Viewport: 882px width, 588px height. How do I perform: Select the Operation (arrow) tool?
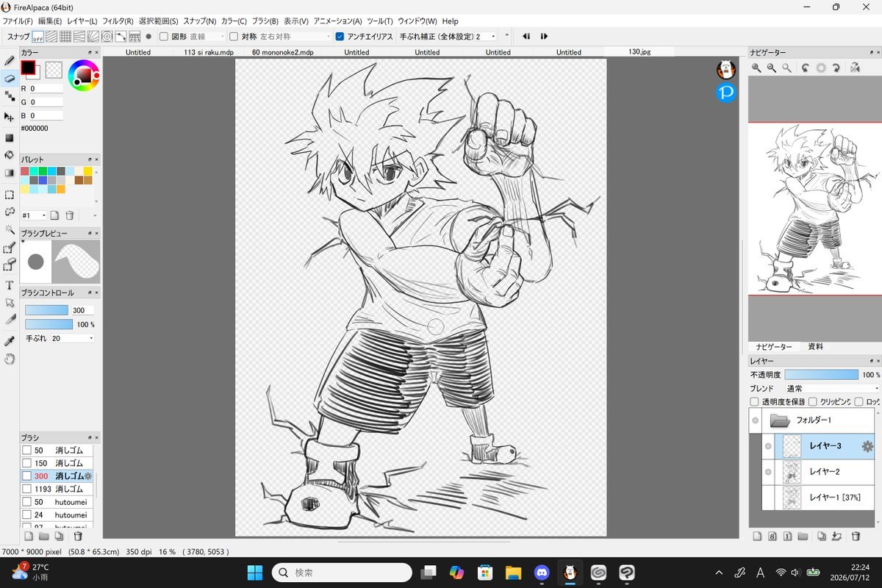10,302
